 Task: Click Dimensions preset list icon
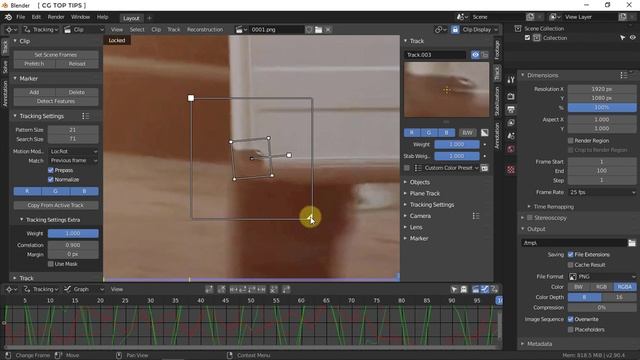[624, 75]
